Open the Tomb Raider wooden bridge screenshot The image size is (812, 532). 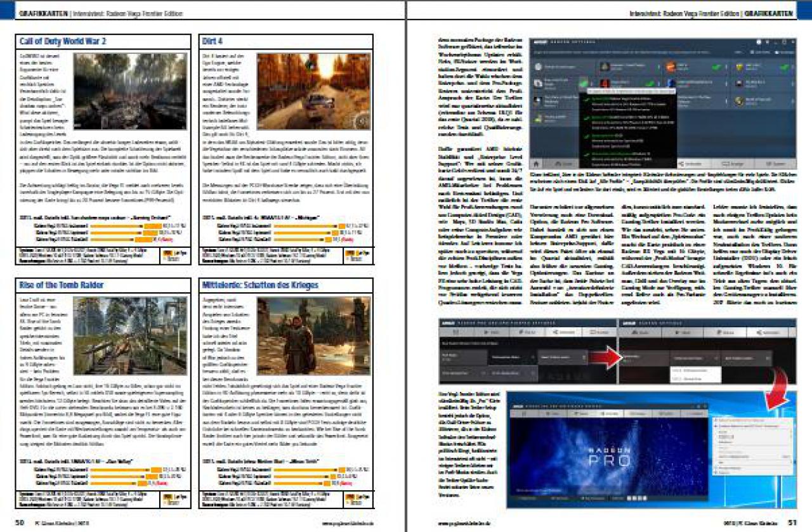pos(131,335)
